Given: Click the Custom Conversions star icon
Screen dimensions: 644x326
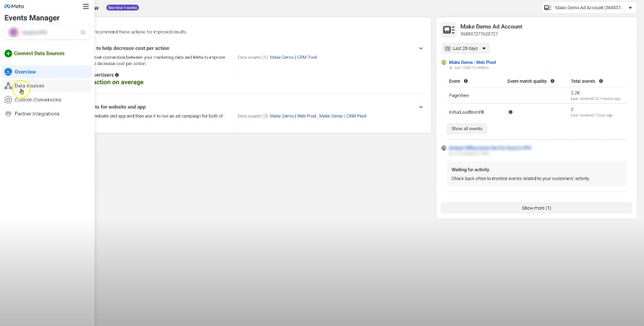Looking at the screenshot, I should tap(8, 100).
